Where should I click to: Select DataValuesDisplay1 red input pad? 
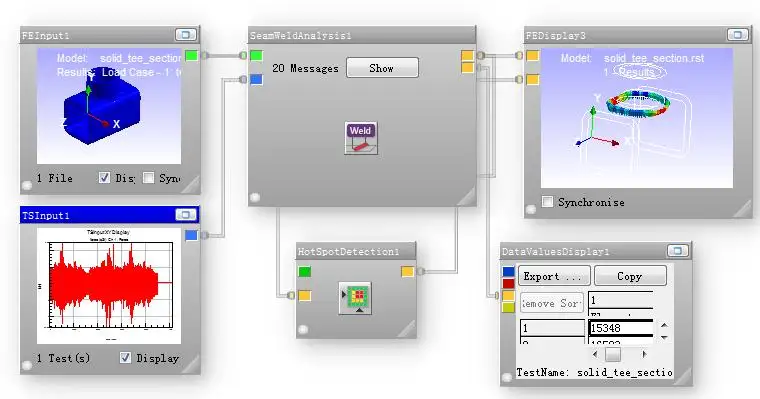coord(508,284)
